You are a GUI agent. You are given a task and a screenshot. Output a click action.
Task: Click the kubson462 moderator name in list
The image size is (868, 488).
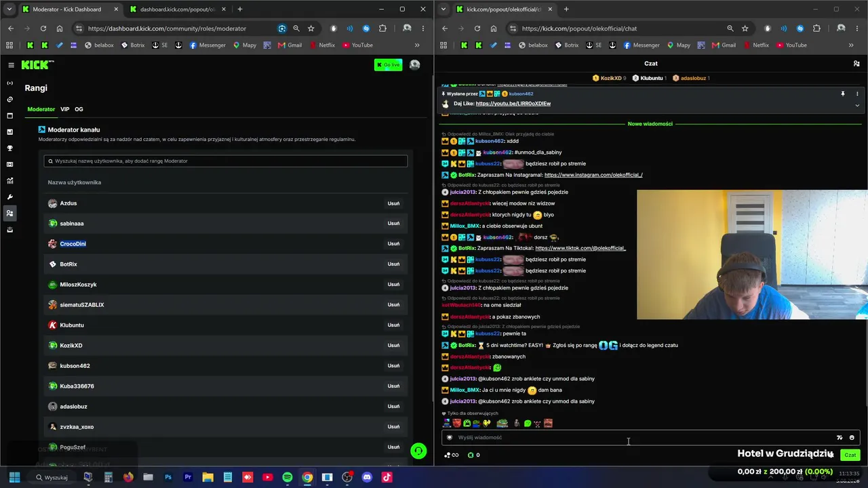click(75, 366)
